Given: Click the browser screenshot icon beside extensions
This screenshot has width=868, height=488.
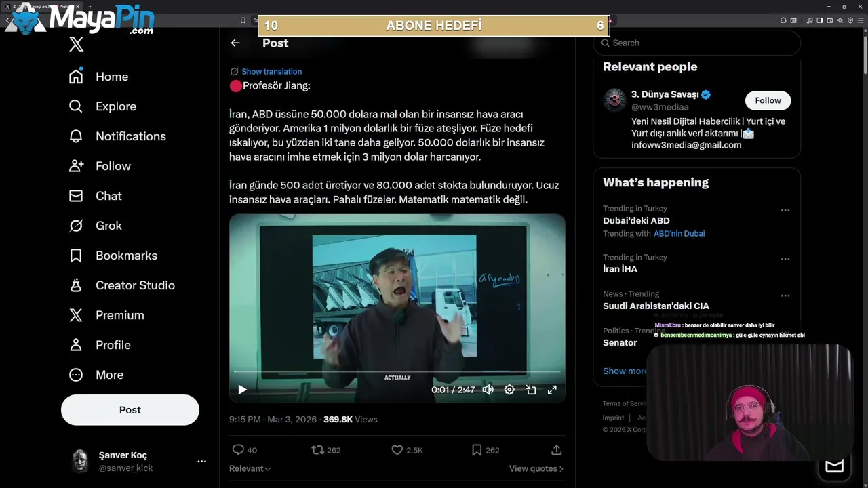Looking at the screenshot, I should point(793,20).
